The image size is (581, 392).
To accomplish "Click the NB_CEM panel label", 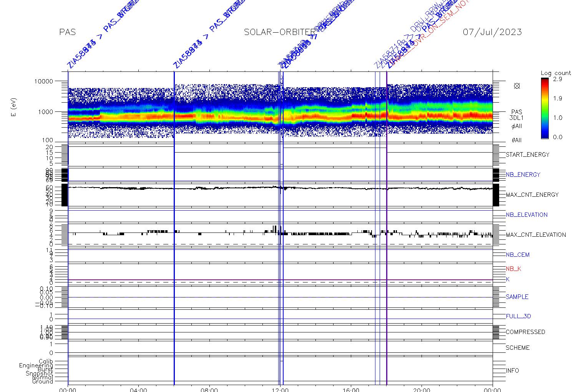I will coord(518,255).
